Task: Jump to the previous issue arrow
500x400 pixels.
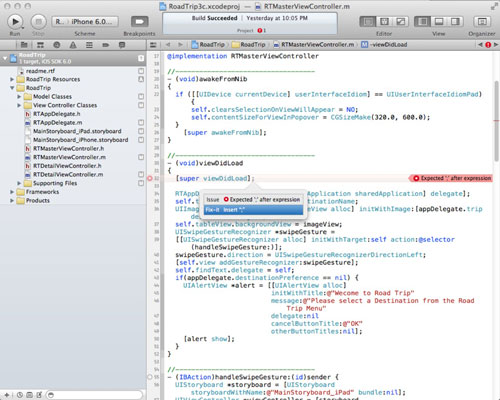Action: pos(480,45)
